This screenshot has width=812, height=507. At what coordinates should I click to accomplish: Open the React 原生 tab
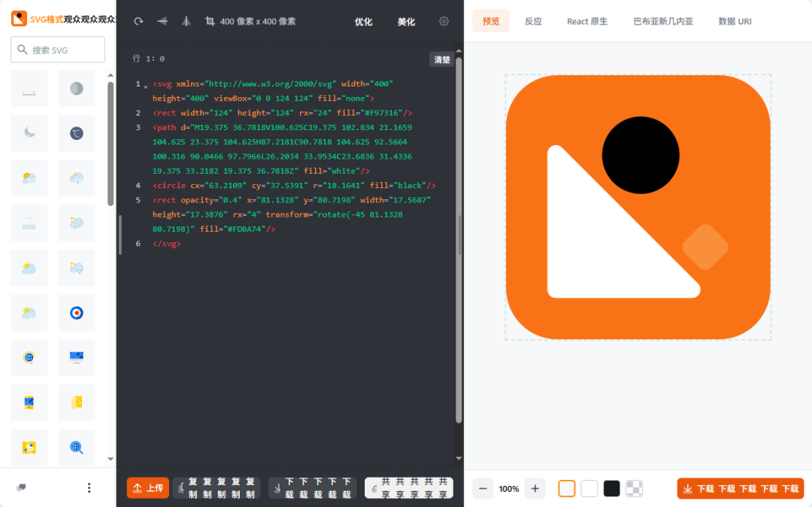click(x=587, y=21)
